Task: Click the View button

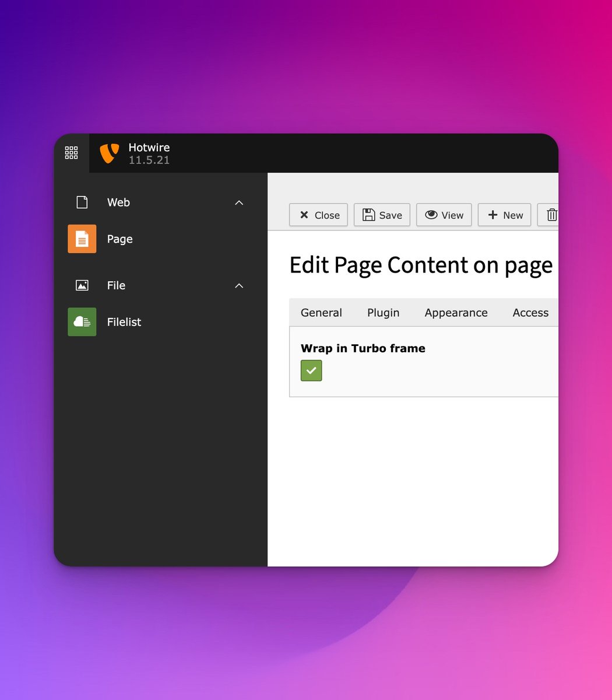Action: (x=444, y=215)
